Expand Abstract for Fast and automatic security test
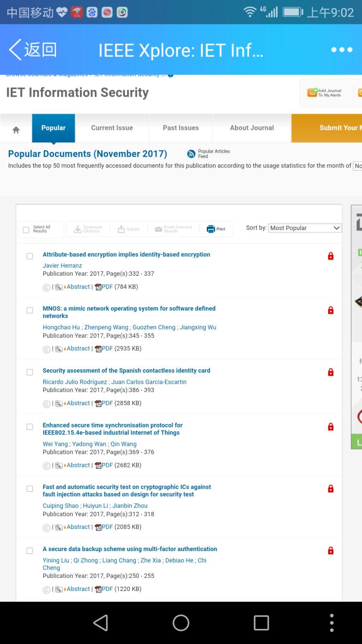 click(x=77, y=527)
